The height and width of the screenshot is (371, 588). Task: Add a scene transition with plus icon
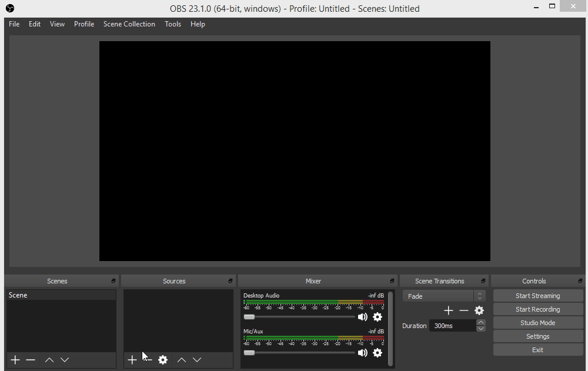pos(449,310)
